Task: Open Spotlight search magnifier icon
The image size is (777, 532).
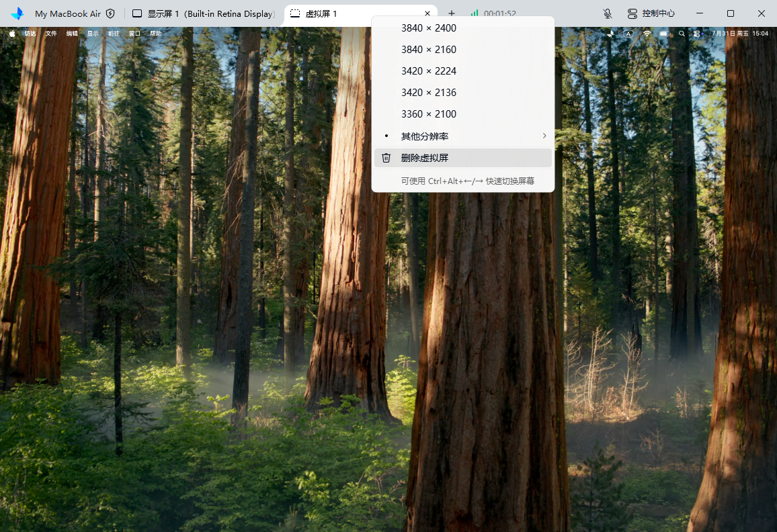Action: click(682, 34)
